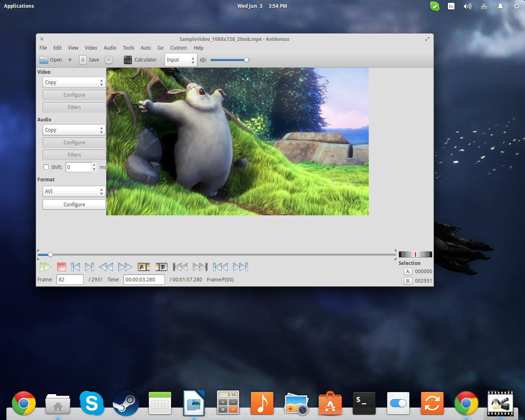Jump to selection marker B button
Viewport: 525px width, 420px height.
tap(408, 281)
